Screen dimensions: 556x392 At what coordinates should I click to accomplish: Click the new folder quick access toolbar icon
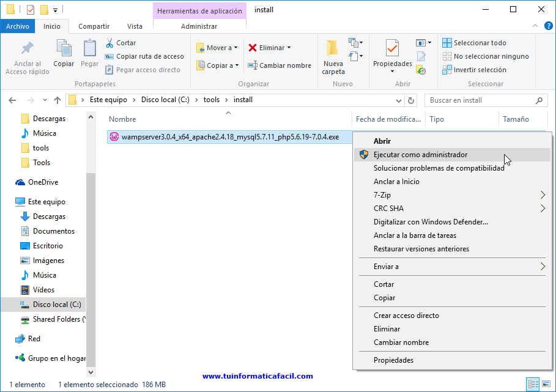[44, 10]
